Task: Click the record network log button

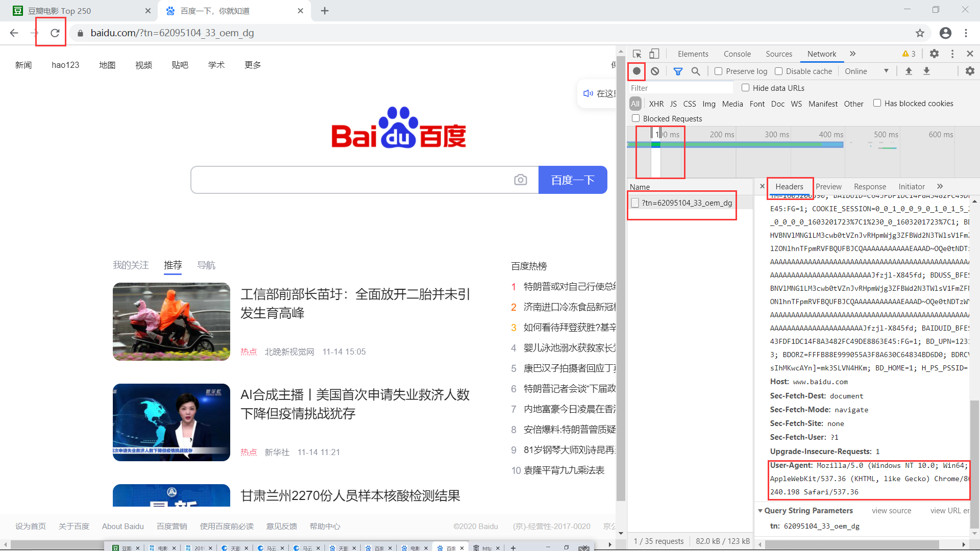Action: 636,71
